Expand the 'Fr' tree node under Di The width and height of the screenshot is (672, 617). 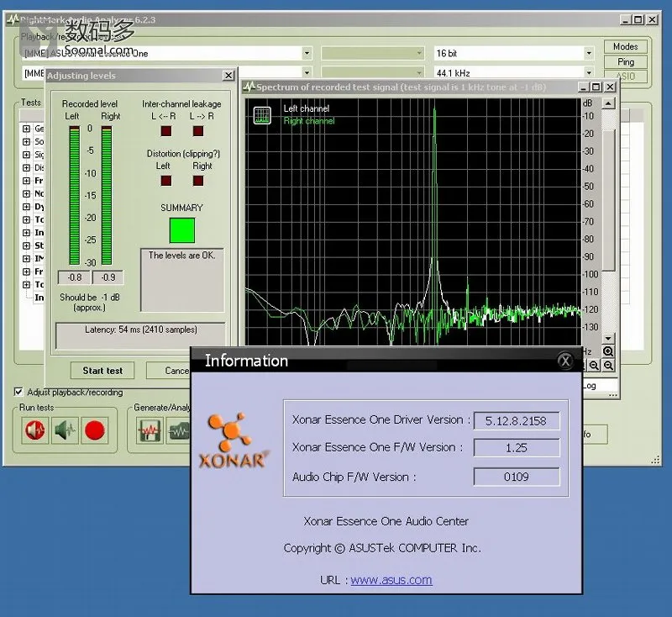coord(27,181)
